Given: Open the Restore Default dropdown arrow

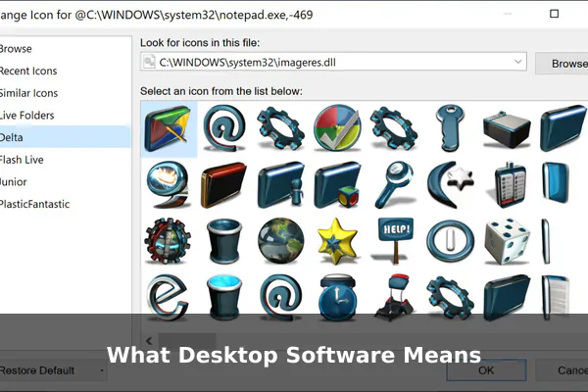Looking at the screenshot, I should click(x=102, y=370).
